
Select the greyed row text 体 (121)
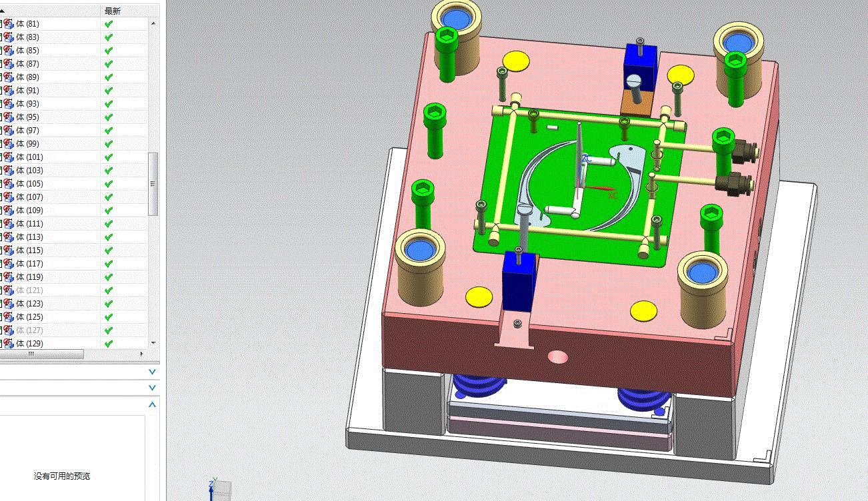click(29, 290)
